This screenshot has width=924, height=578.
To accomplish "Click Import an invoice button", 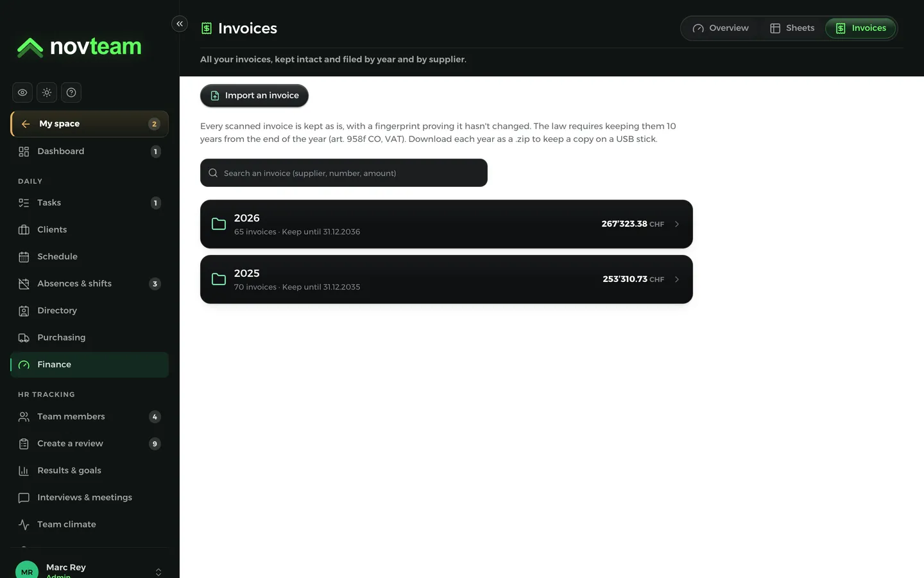I will [254, 96].
